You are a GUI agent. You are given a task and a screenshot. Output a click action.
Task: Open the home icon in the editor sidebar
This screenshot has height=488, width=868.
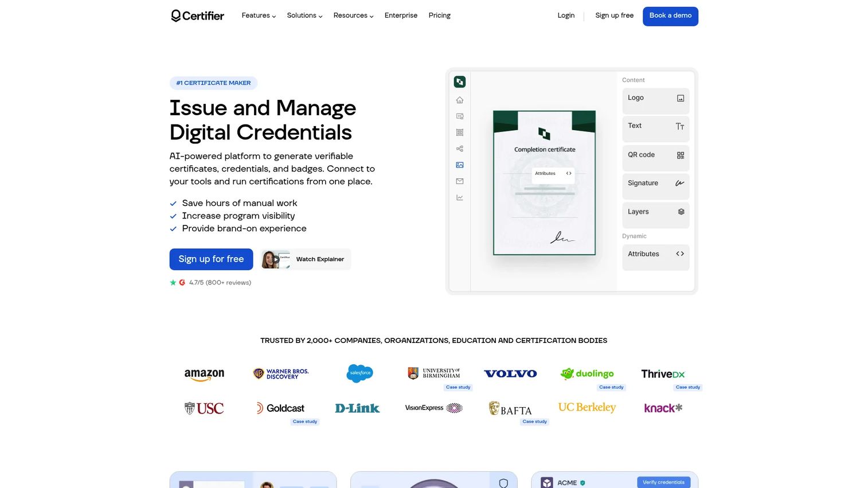click(x=460, y=100)
